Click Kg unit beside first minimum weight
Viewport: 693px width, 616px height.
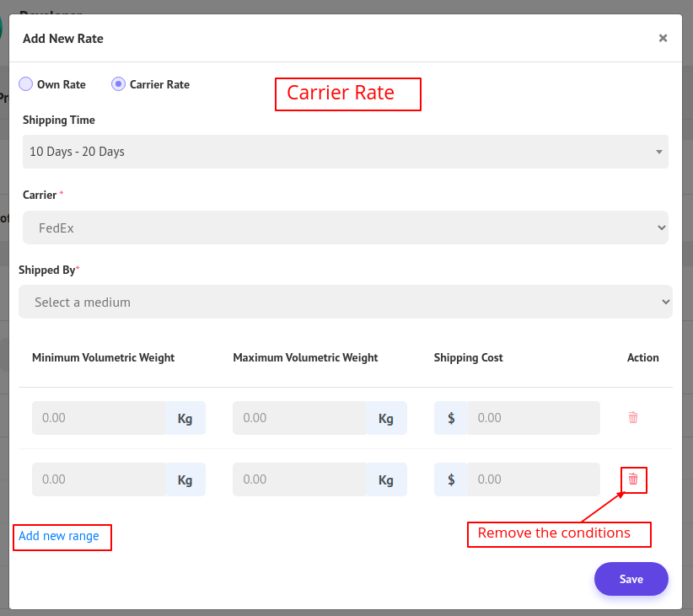click(x=185, y=418)
